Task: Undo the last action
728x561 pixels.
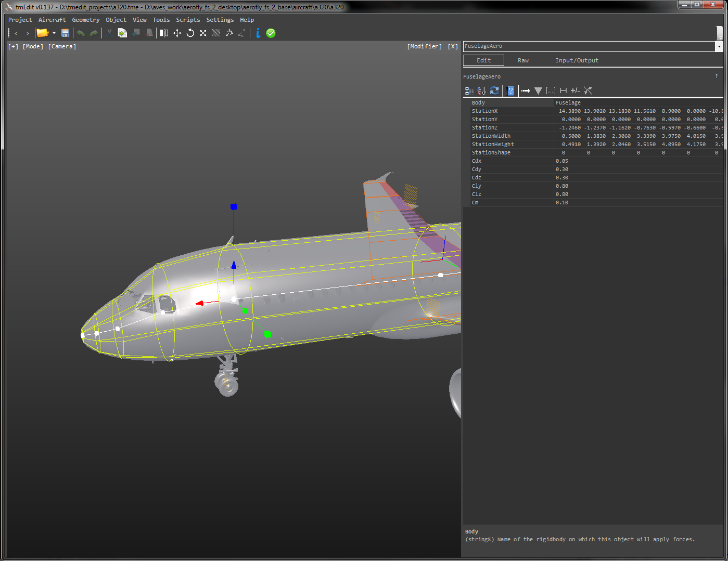Action: click(x=81, y=33)
